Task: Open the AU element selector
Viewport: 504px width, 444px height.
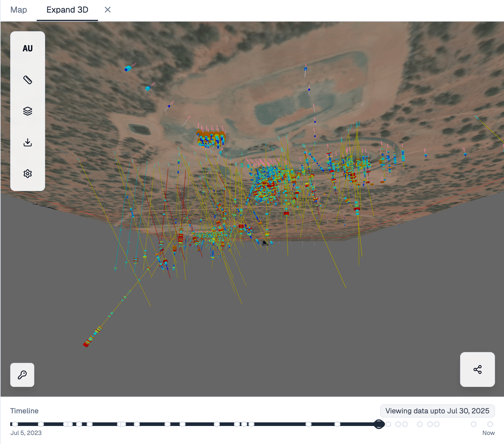Action: pos(28,48)
